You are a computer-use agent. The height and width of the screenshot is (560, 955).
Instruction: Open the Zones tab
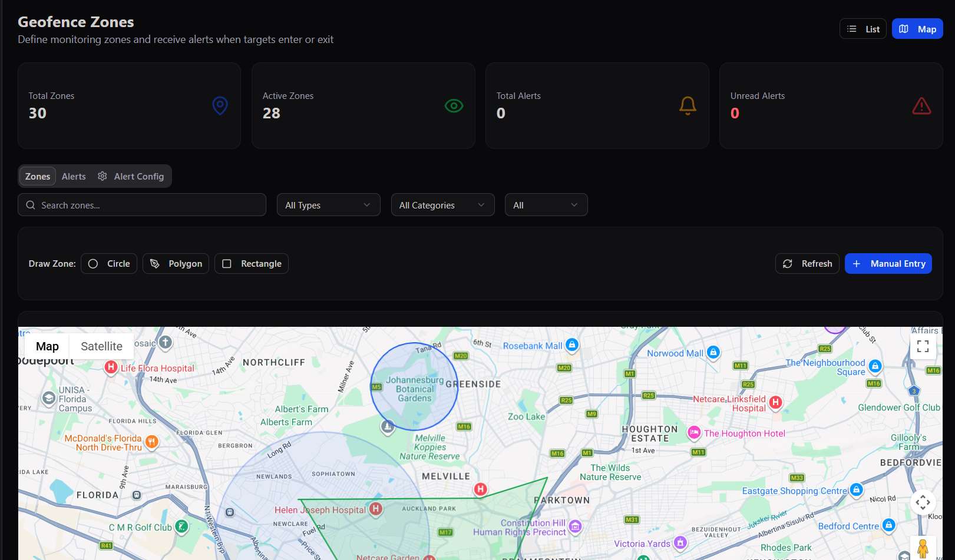pyautogui.click(x=38, y=176)
